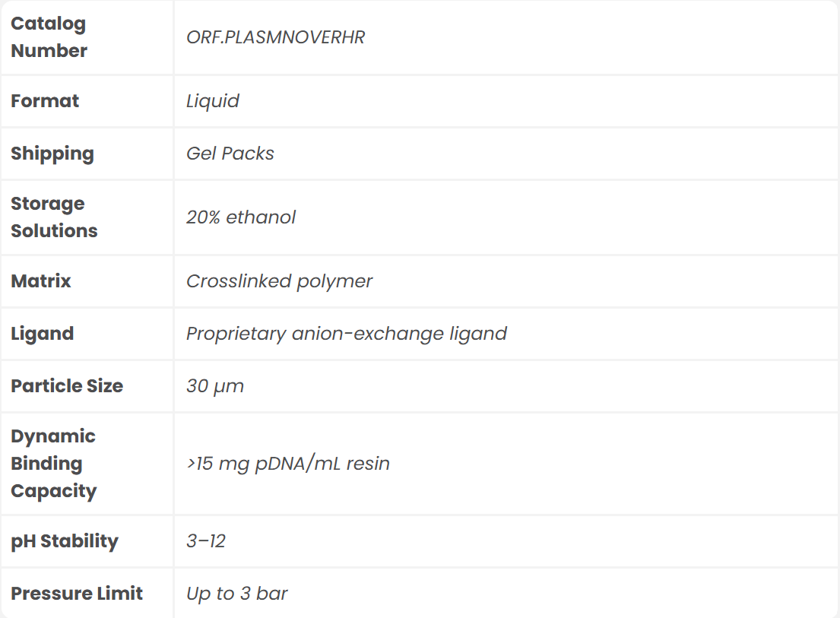The image size is (840, 618).
Task: Click the pH Stability label
Action: tap(65, 541)
